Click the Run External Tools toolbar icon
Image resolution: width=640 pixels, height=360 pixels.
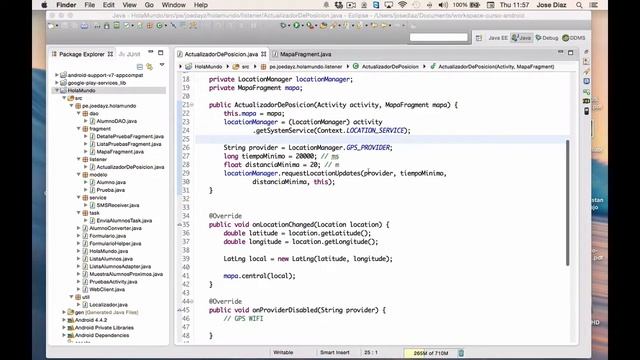pos(310,25)
